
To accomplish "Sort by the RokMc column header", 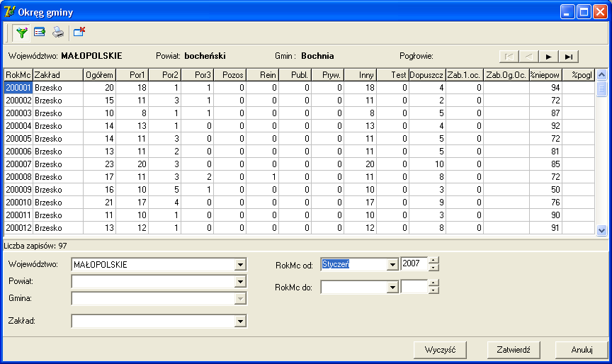I will 18,75.
